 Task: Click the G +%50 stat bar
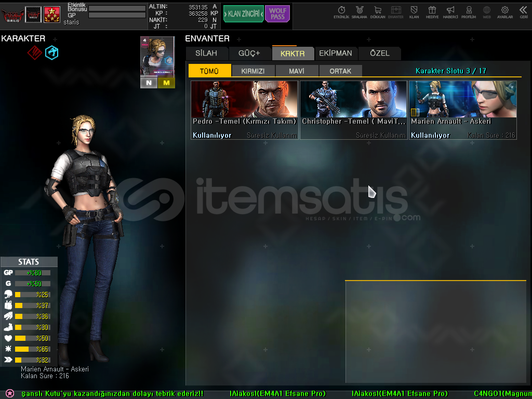pos(33,283)
